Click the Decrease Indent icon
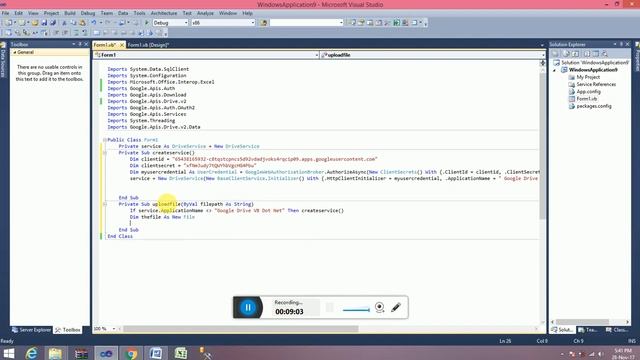The image size is (640, 360). pos(56,33)
